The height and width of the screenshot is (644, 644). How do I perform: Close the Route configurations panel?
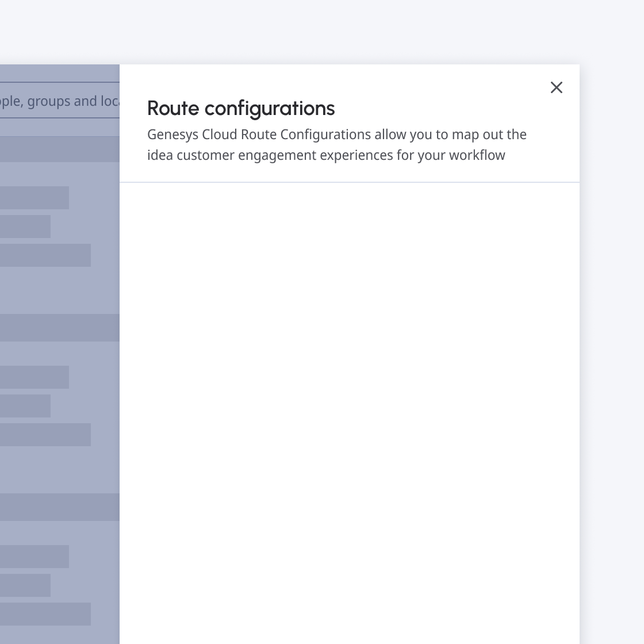556,87
